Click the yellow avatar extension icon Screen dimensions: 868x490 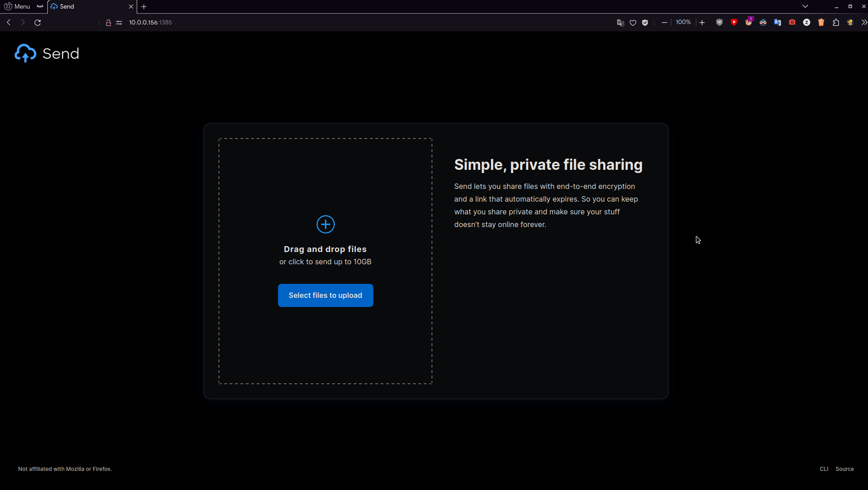(x=850, y=22)
